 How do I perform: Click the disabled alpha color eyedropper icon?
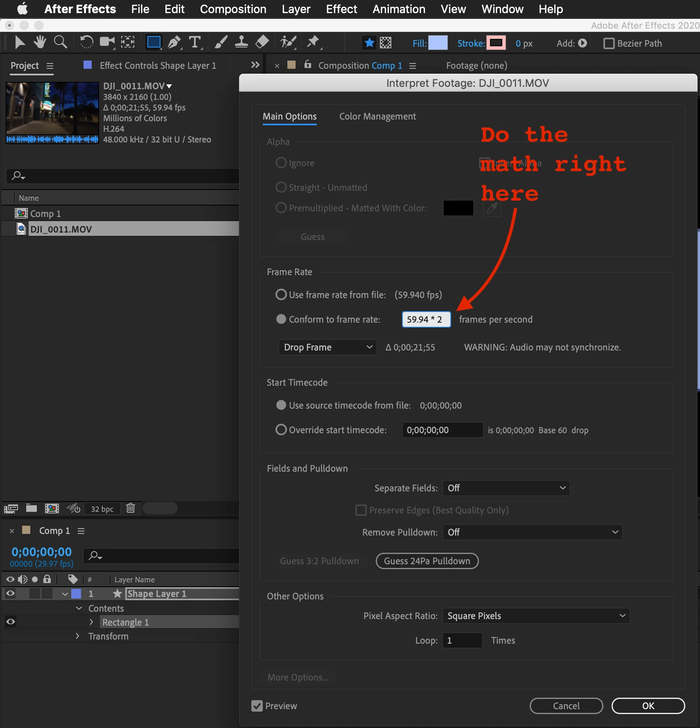492,208
